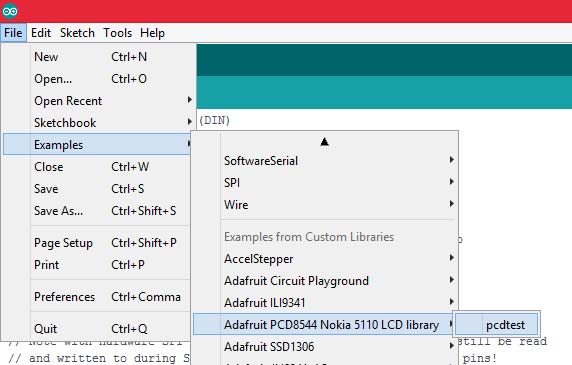
Task: Choose Page Setup menu entry
Action: pos(97,242)
